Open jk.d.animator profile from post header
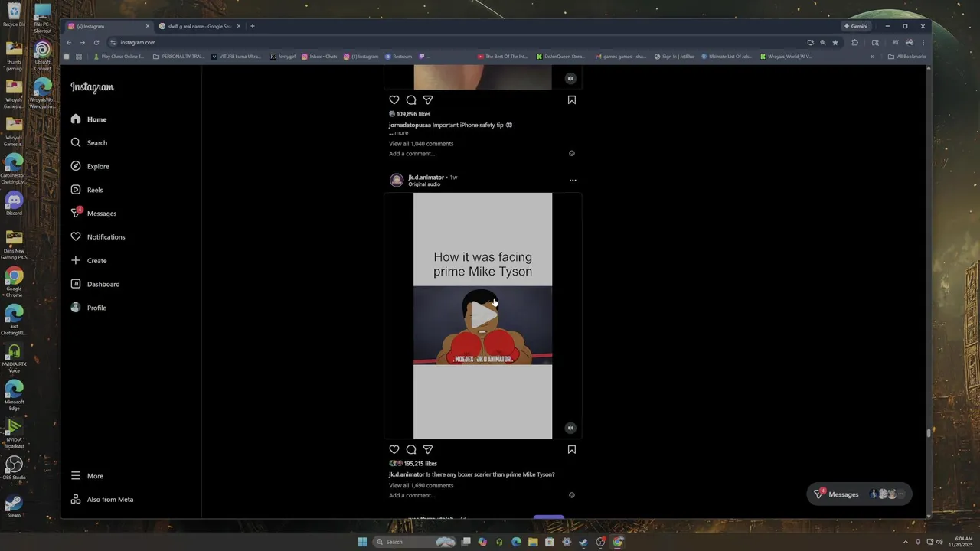The height and width of the screenshot is (551, 980). [426, 178]
